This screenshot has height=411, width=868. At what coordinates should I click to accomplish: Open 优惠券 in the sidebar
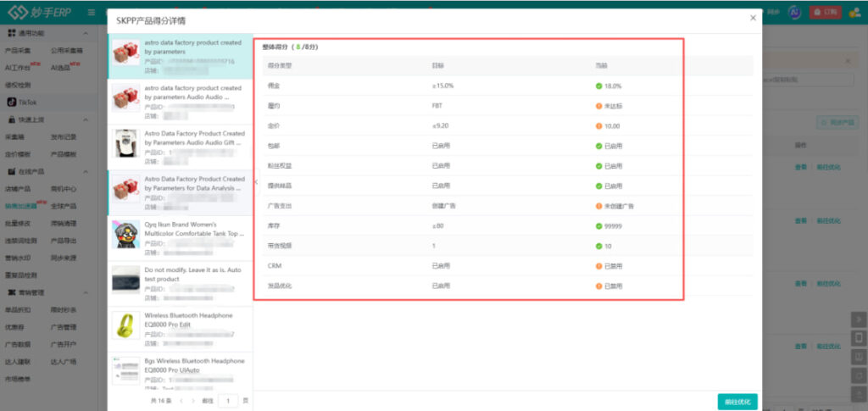(x=15, y=327)
